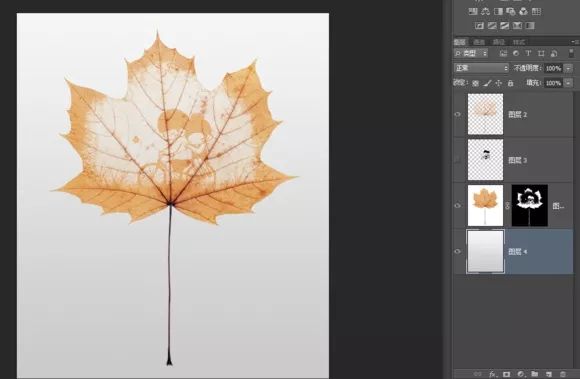Expand the opacity slider arrow
The height and width of the screenshot is (379, 580).
569,68
